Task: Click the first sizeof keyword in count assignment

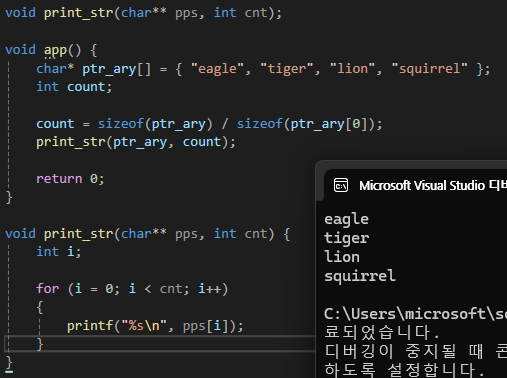Action: [121, 124]
